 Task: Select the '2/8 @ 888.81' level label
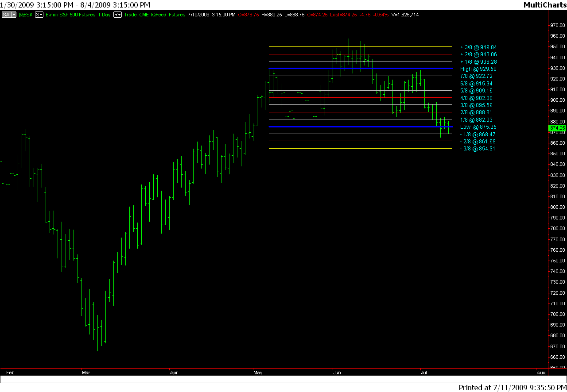tap(476, 112)
